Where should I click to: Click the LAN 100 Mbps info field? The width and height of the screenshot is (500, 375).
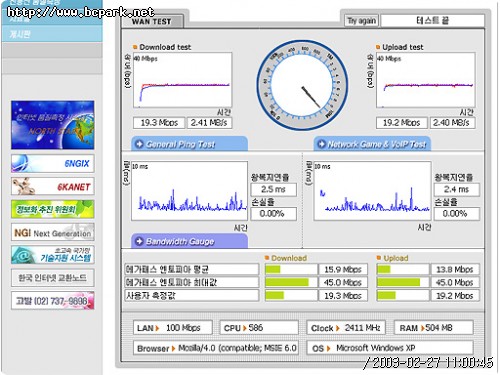click(173, 328)
